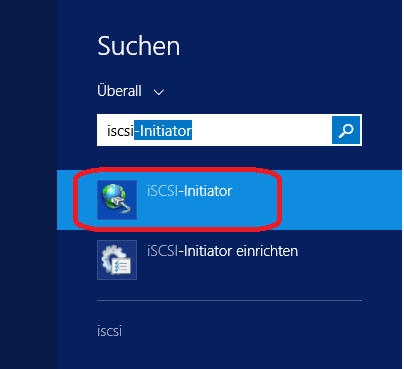Choose the "iscsi" search suggestion
Viewport: 404px width, 369px height.
109,331
